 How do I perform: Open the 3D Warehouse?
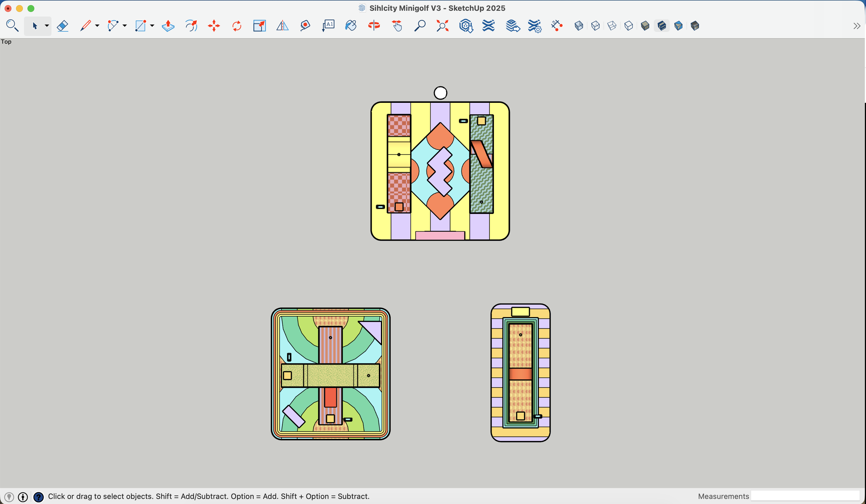pyautogui.click(x=466, y=26)
